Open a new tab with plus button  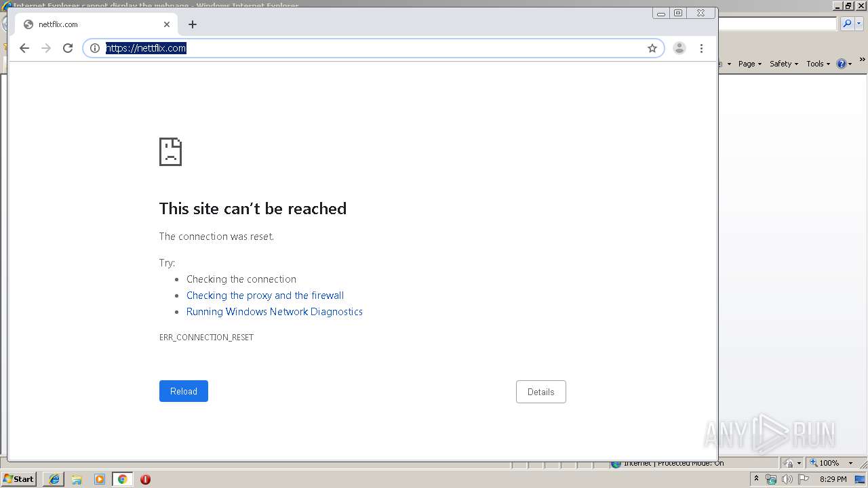(193, 24)
